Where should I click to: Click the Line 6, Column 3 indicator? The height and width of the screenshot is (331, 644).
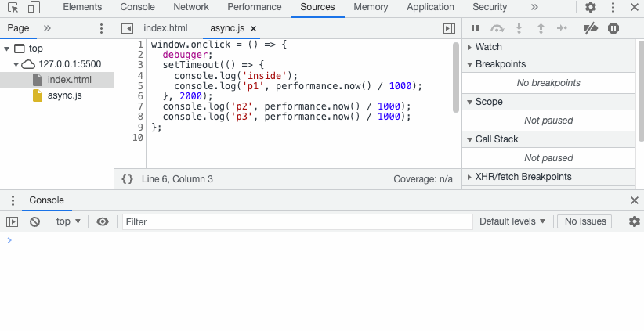pyautogui.click(x=177, y=179)
